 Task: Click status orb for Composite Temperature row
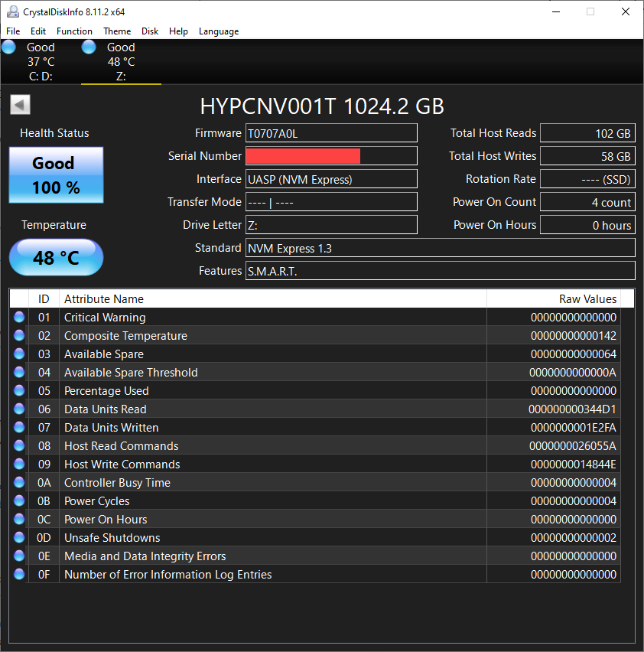[19, 335]
